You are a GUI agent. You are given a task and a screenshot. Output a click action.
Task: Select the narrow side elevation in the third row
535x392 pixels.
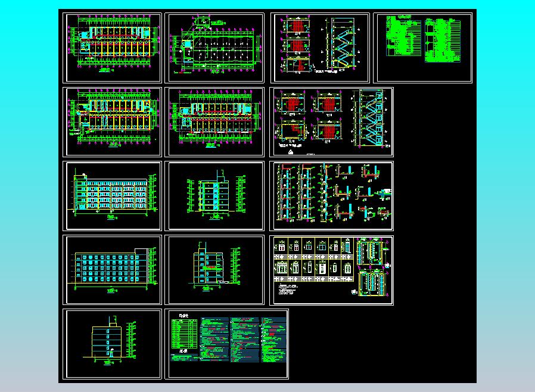[214, 196]
